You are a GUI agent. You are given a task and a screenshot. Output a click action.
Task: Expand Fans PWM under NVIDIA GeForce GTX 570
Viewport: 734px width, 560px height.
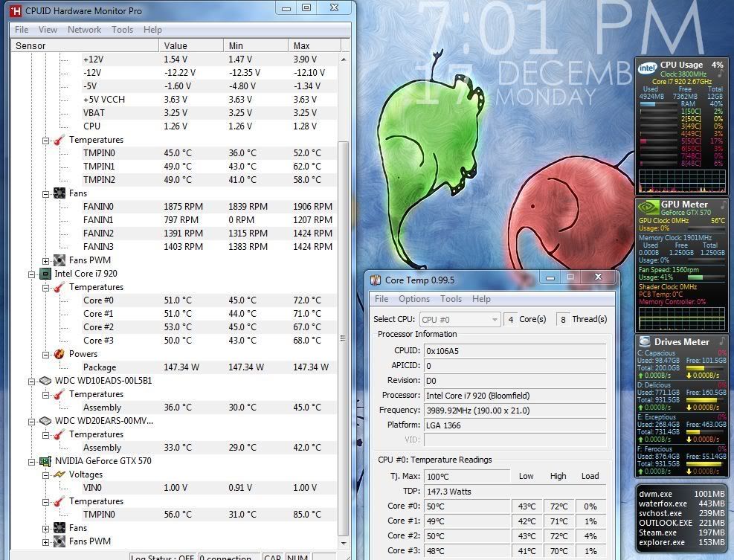click(x=46, y=541)
